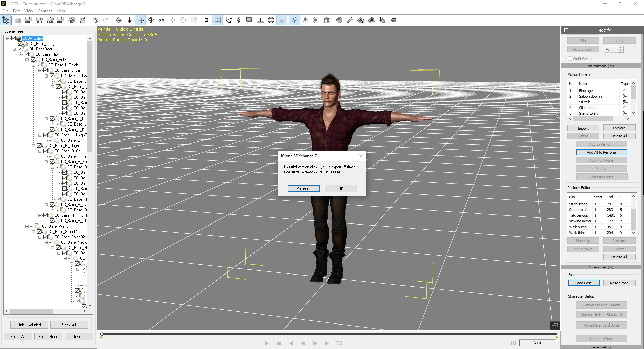The image size is (644, 349).
Task: Select the camera Zoom down-arrow tool
Action: point(130,20)
